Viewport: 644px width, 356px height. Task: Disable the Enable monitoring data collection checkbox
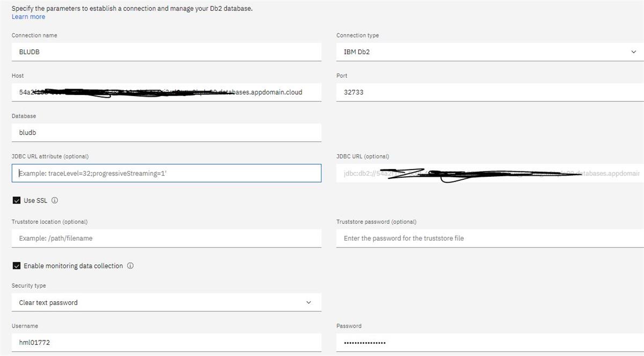(16, 265)
